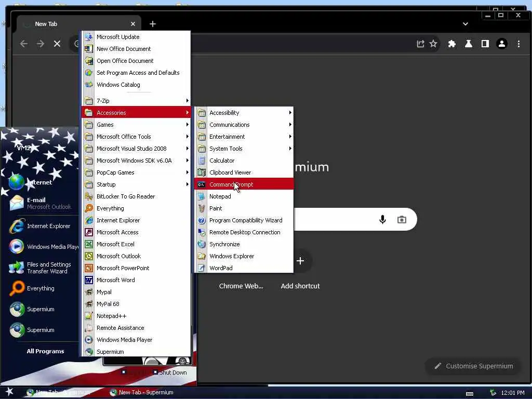Open the new tab plus button

[x=153, y=24]
